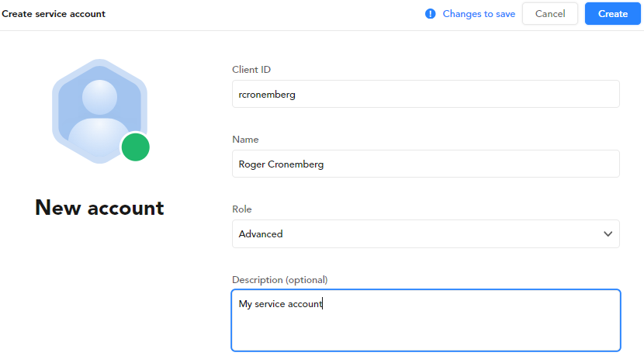Click the user avatar hexagon icon
The height and width of the screenshot is (356, 644).
(99, 109)
